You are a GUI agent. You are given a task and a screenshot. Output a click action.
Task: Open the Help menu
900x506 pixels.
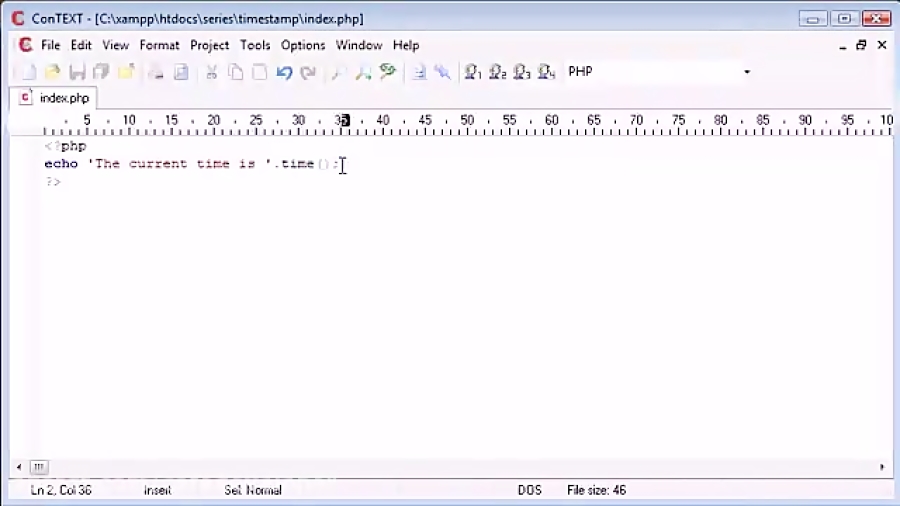pos(406,45)
